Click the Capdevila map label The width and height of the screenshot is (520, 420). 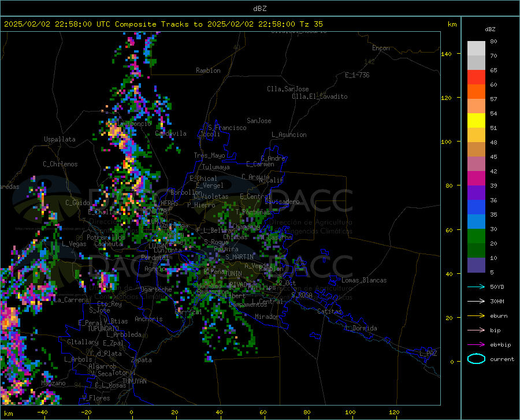coord(171,133)
